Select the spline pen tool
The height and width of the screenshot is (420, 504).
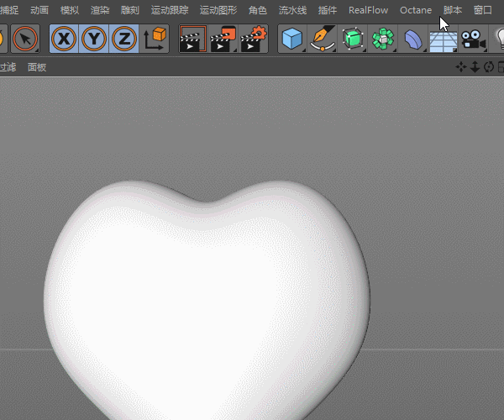(323, 39)
